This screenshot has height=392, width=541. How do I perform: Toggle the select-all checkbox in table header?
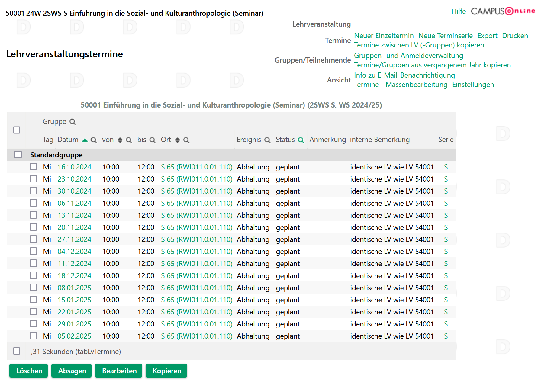(17, 130)
